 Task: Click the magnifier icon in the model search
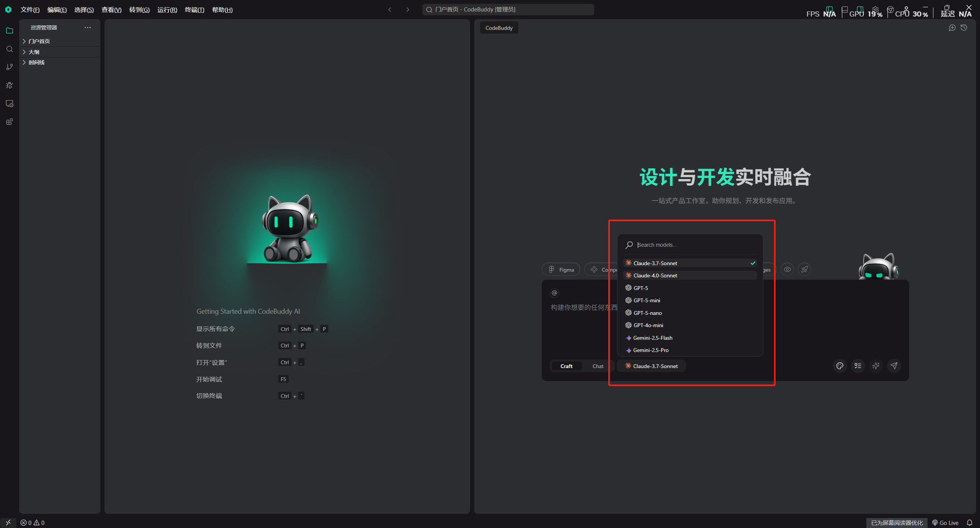629,245
